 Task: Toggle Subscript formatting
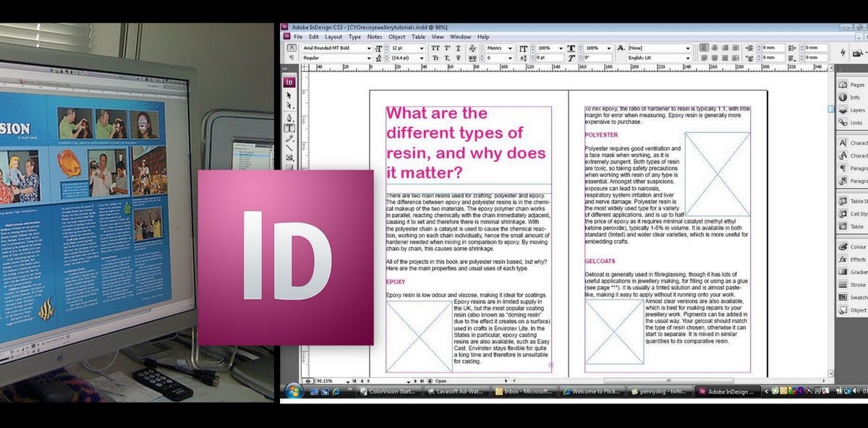click(446, 58)
